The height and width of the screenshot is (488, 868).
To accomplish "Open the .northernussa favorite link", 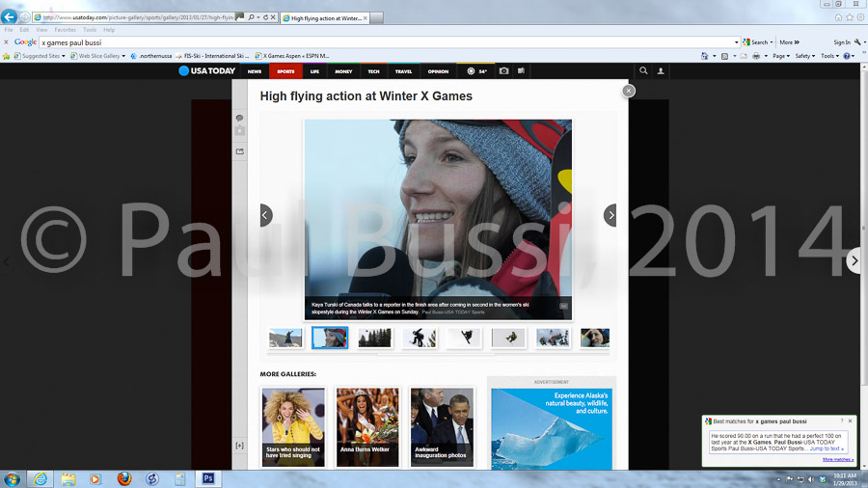I will (151, 56).
